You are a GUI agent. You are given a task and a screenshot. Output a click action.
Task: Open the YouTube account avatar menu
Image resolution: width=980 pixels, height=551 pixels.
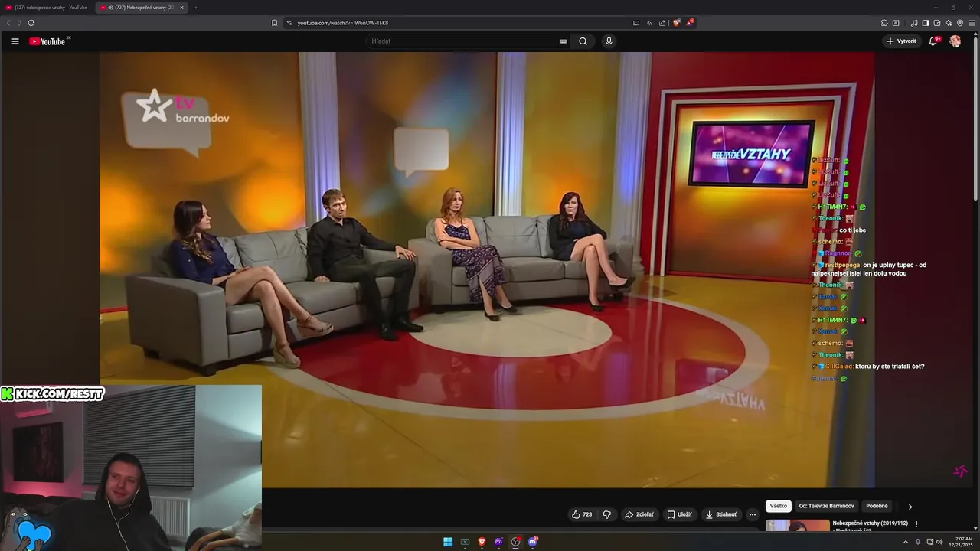[955, 41]
